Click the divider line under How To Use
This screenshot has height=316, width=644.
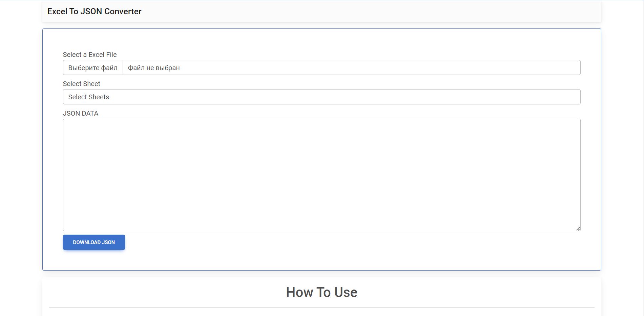tap(321, 307)
